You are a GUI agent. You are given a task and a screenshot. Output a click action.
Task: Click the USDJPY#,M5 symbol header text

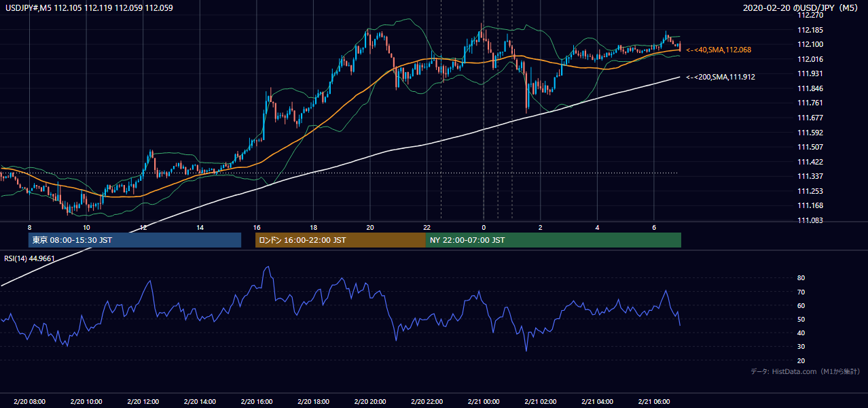(x=88, y=8)
